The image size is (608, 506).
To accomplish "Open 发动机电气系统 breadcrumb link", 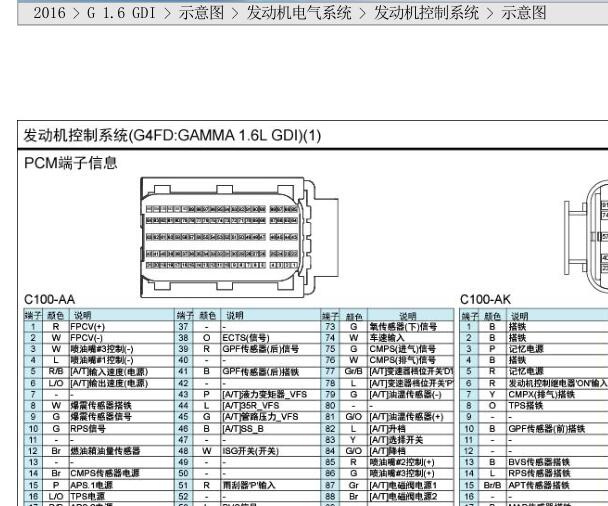I will tap(299, 13).
